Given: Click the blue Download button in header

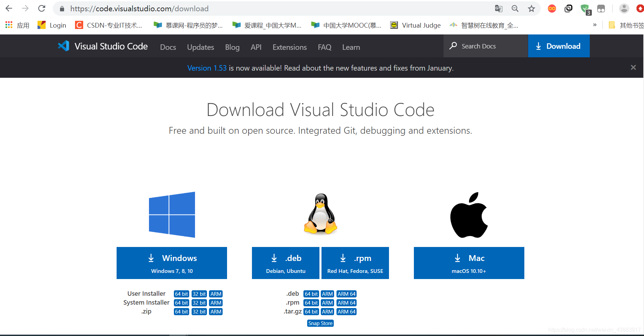Looking at the screenshot, I should 558,46.
